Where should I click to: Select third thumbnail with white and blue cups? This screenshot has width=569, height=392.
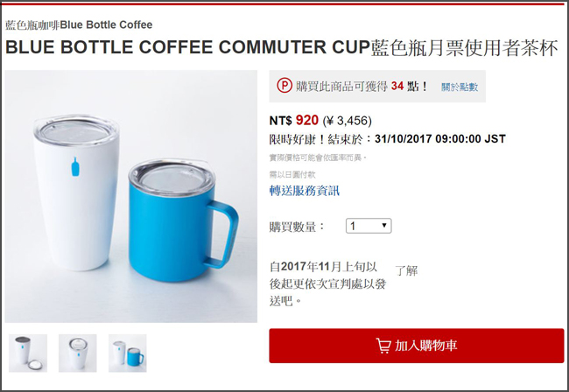coord(128,353)
